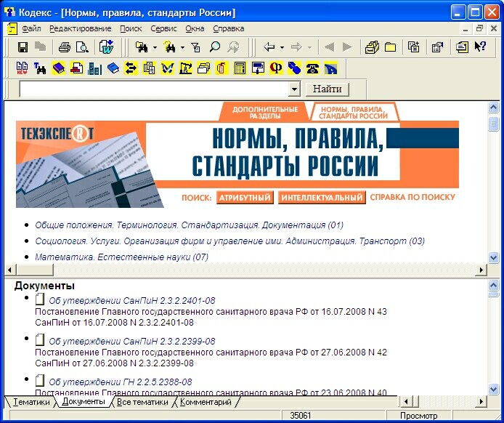Click the road highway icon
The height and width of the screenshot is (423, 504).
click(330, 68)
